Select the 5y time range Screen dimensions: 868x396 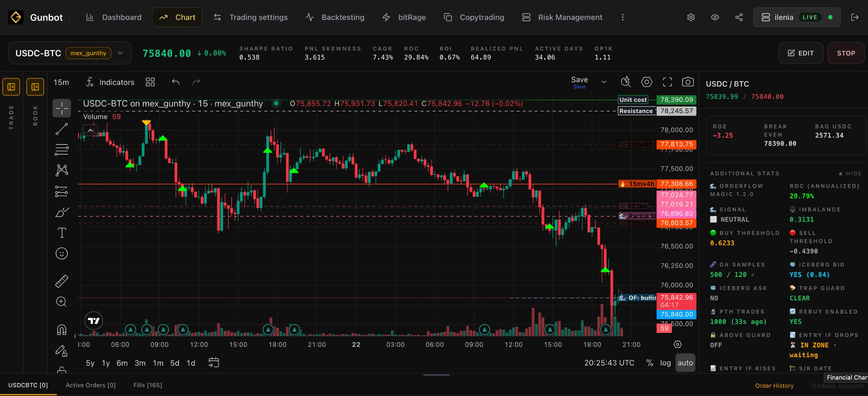point(90,363)
